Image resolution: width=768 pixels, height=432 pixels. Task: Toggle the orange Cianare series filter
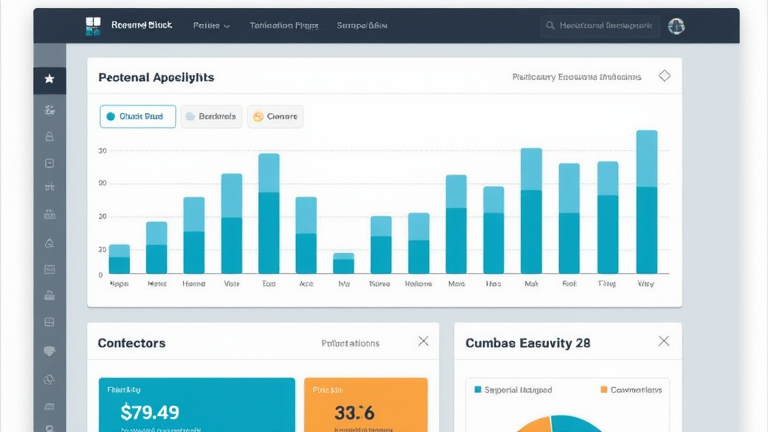[x=275, y=117]
